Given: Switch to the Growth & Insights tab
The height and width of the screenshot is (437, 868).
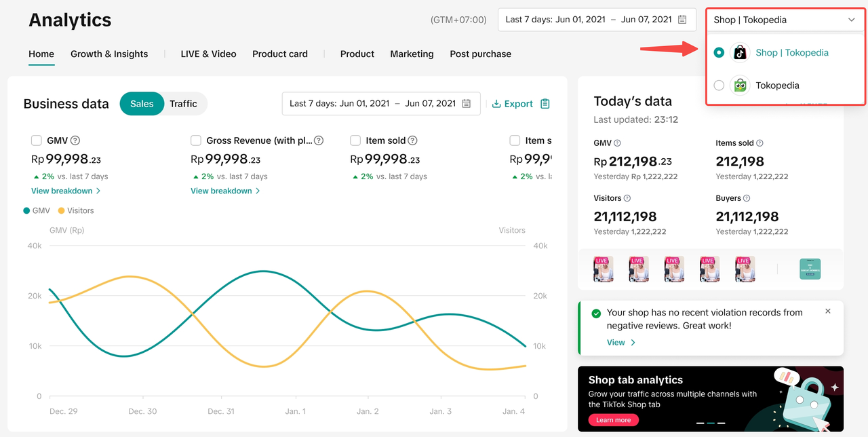Looking at the screenshot, I should pos(109,54).
